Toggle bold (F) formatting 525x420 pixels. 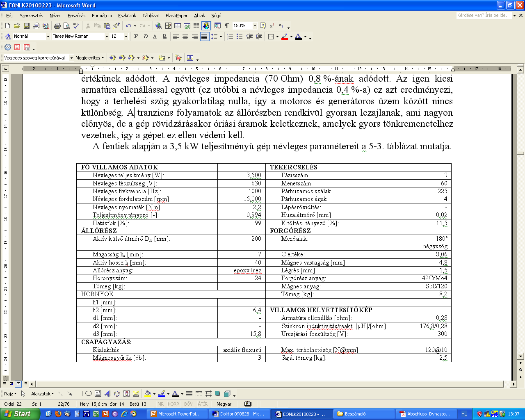pyautogui.click(x=136, y=37)
